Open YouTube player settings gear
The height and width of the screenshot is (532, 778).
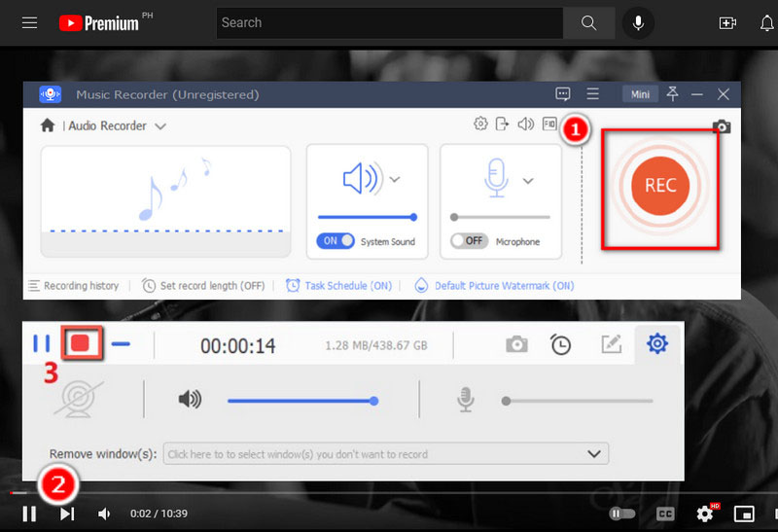click(704, 514)
